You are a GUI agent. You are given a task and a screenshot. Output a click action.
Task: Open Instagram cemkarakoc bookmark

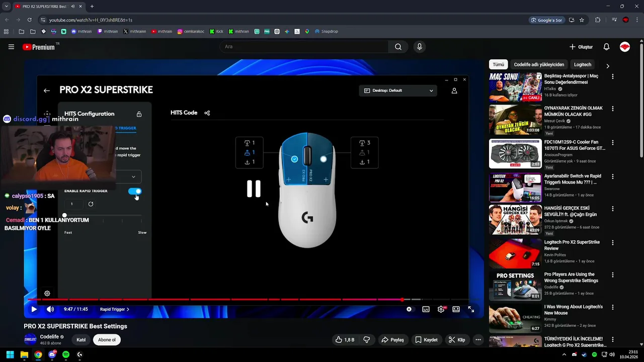[191, 31]
